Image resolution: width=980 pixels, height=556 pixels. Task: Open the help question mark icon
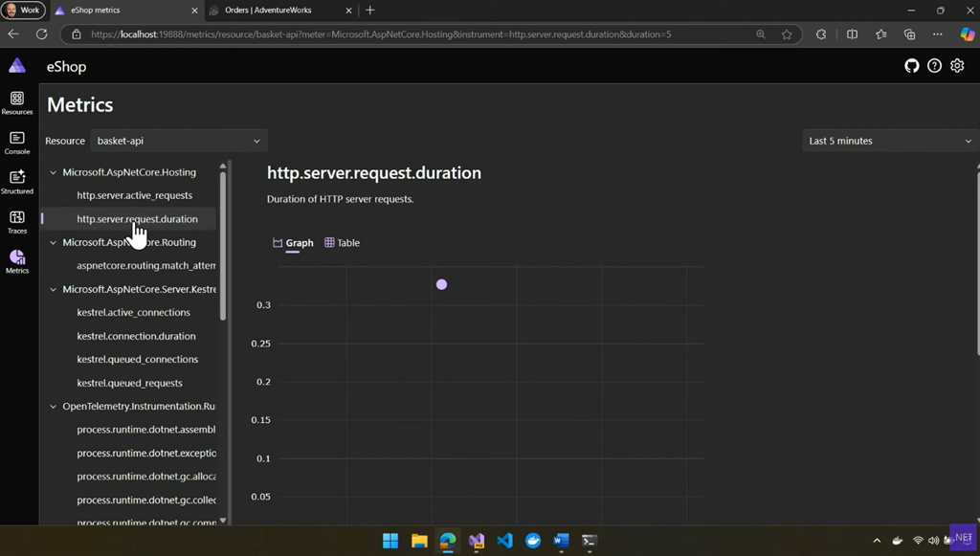point(934,66)
